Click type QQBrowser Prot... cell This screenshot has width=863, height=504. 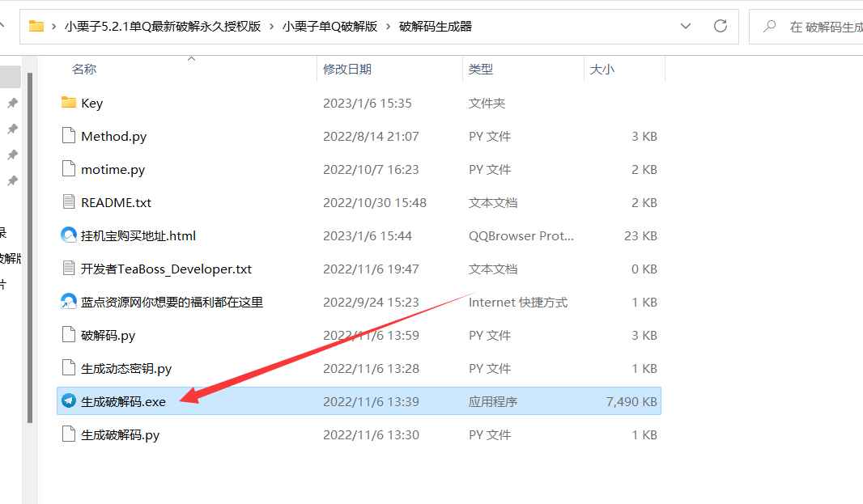[521, 235]
